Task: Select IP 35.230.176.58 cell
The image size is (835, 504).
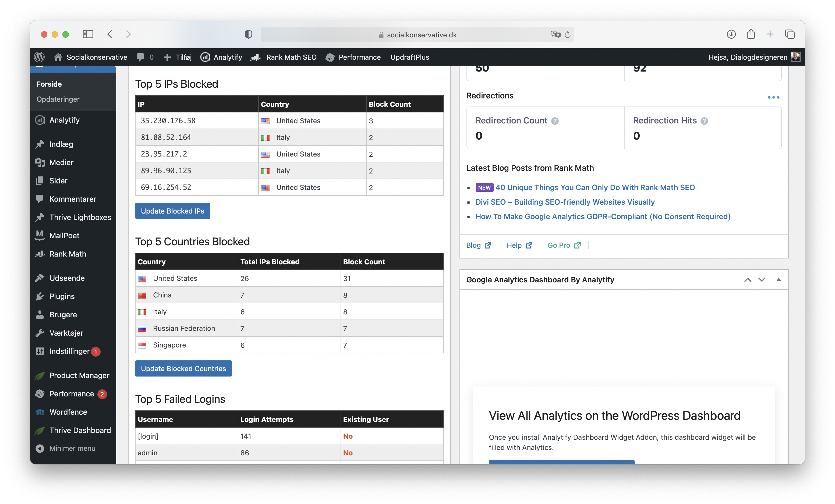Action: [197, 120]
